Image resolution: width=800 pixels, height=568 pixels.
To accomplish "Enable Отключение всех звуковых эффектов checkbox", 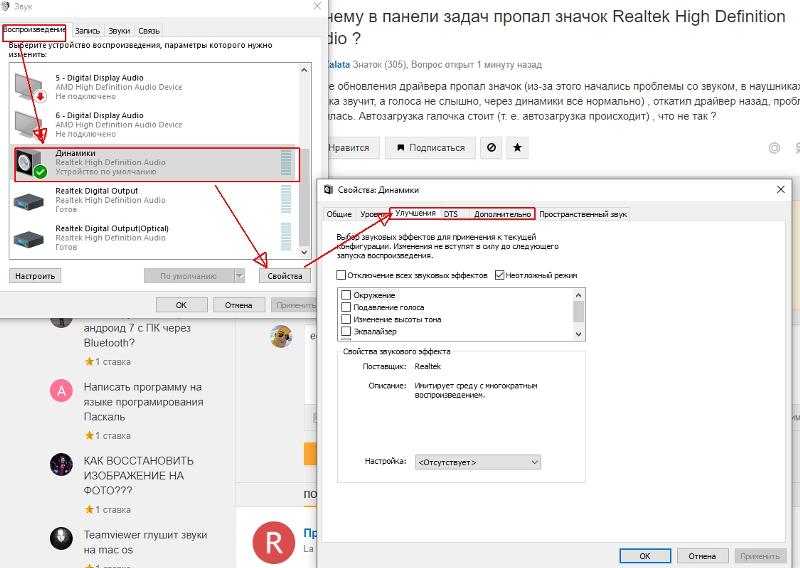I will click(x=341, y=275).
